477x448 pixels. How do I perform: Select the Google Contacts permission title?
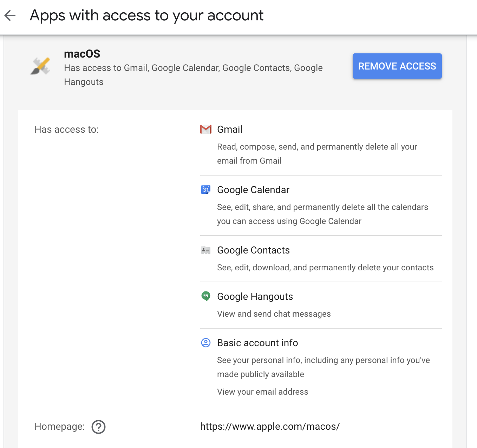point(253,250)
